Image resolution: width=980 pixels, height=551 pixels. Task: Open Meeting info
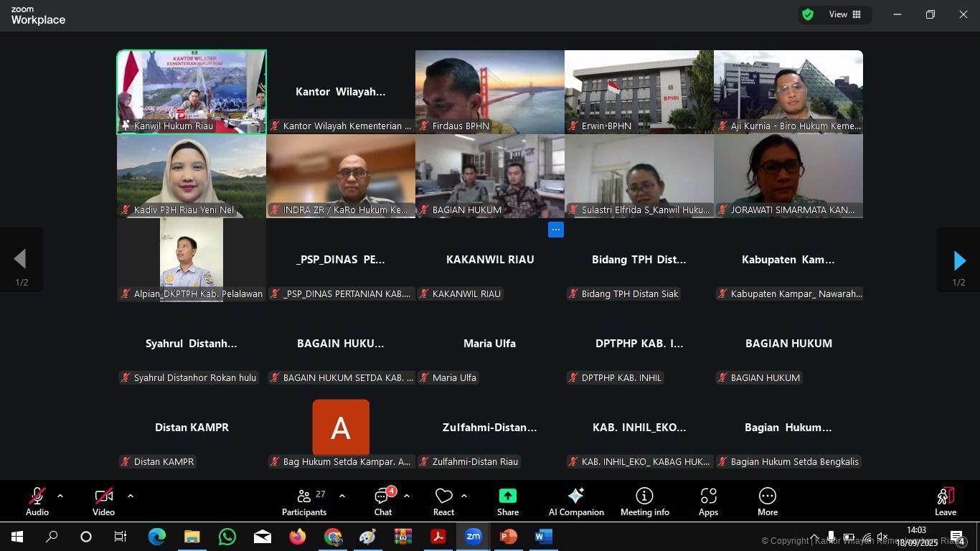644,501
